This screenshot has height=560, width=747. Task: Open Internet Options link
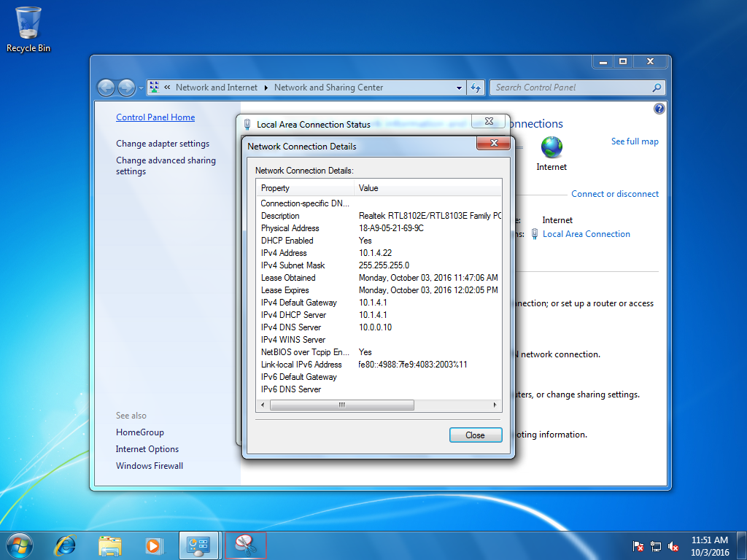[x=147, y=449]
